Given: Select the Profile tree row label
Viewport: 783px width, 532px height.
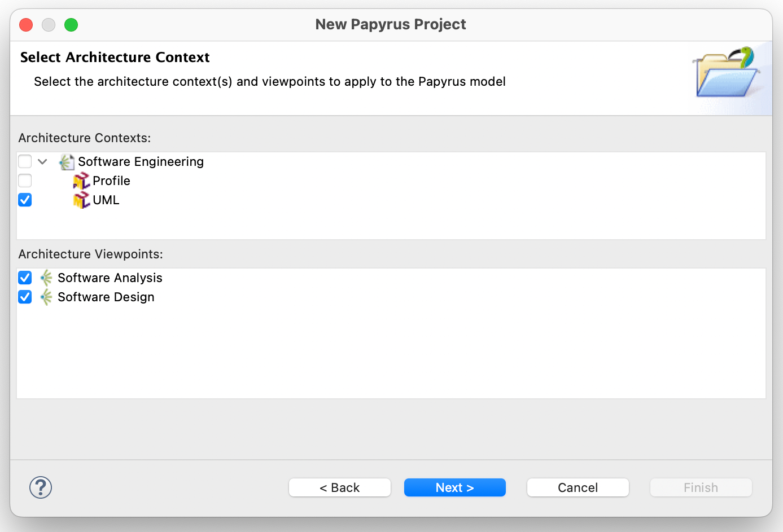Looking at the screenshot, I should [x=111, y=181].
